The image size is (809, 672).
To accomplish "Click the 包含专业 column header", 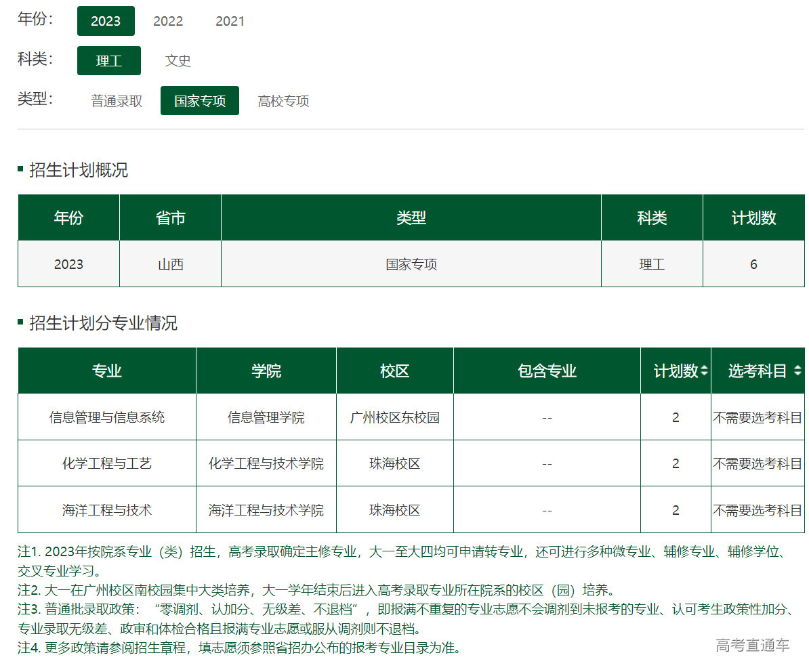I will coord(547,371).
